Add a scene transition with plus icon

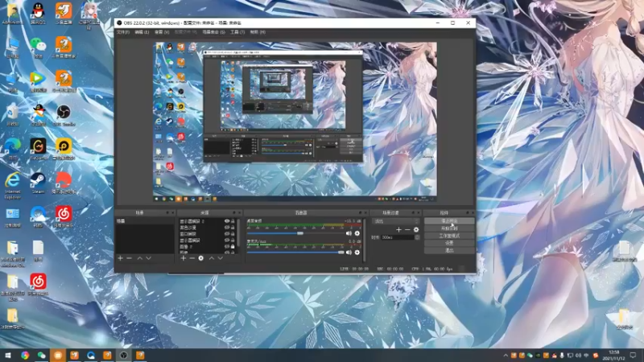click(x=398, y=230)
